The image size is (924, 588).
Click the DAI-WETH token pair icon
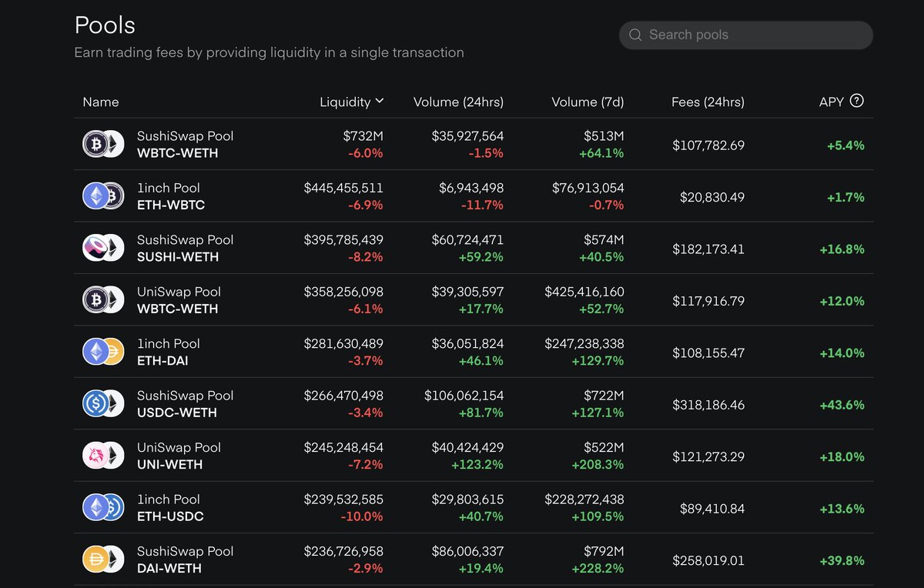point(103,560)
